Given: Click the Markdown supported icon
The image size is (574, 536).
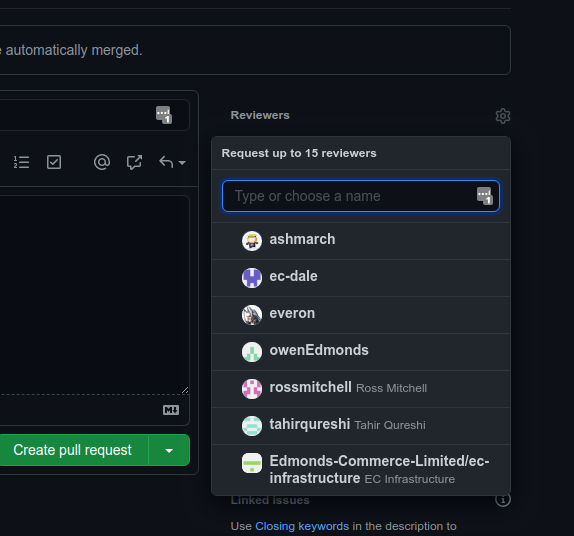Looking at the screenshot, I should pyautogui.click(x=171, y=410).
